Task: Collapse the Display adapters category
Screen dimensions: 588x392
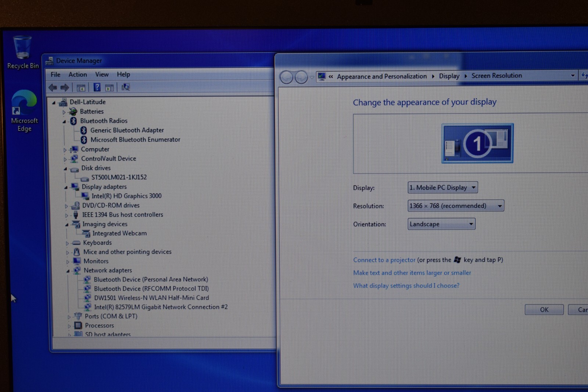Action: 66,187
